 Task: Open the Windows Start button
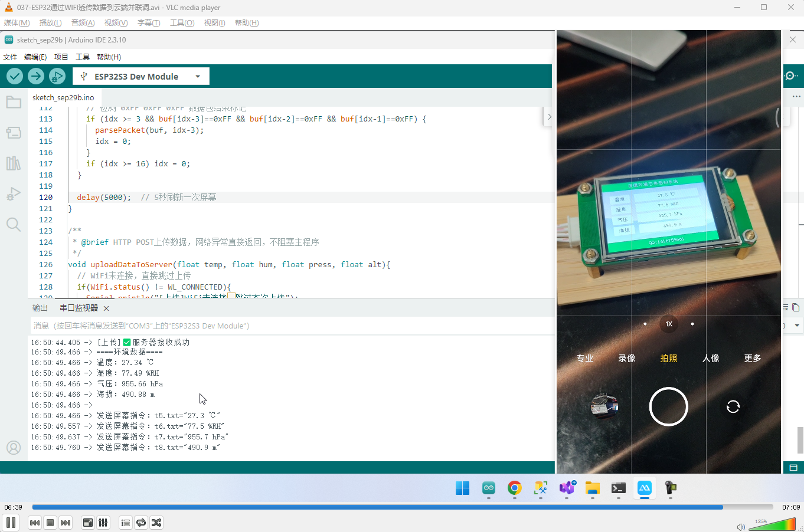[463, 488]
